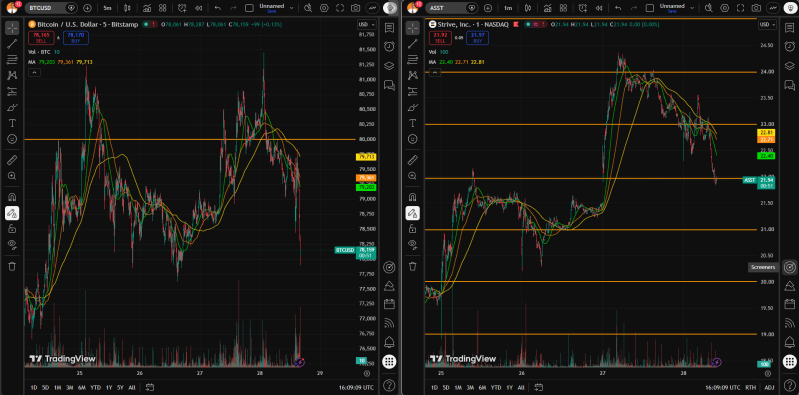Select the Magnet mode tool in ASST chart
Image resolution: width=799 pixels, height=395 pixels.
[x=412, y=197]
